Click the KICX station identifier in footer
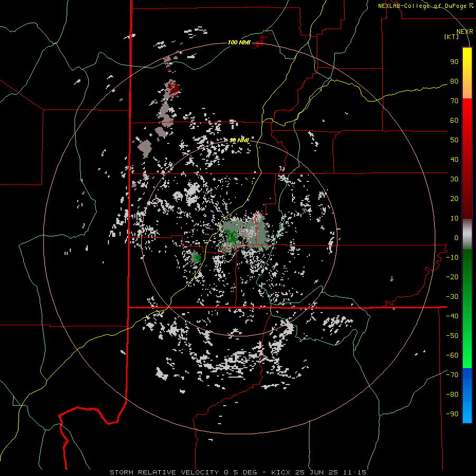 (x=281, y=472)
